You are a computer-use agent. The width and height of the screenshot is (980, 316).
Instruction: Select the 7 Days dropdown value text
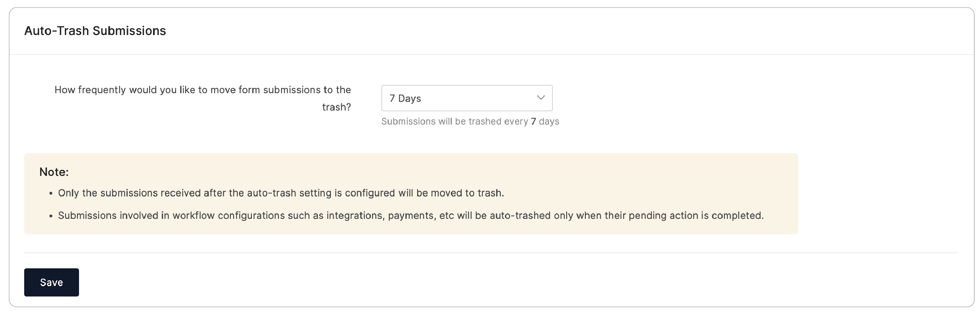[404, 98]
